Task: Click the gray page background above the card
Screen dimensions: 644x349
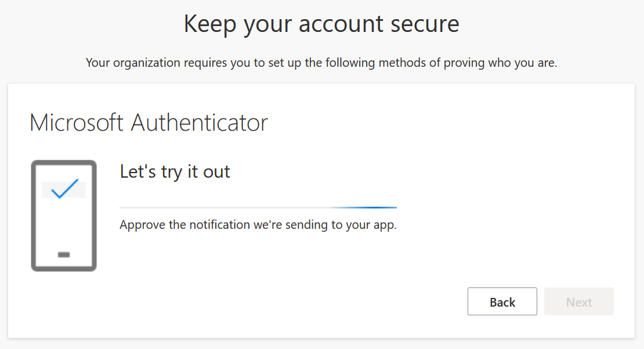Action: [321, 75]
